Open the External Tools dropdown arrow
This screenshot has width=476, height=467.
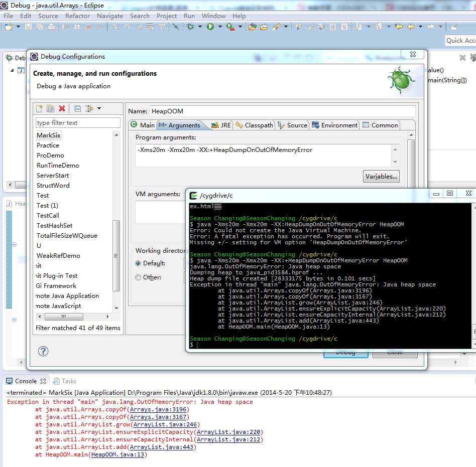tap(240, 27)
